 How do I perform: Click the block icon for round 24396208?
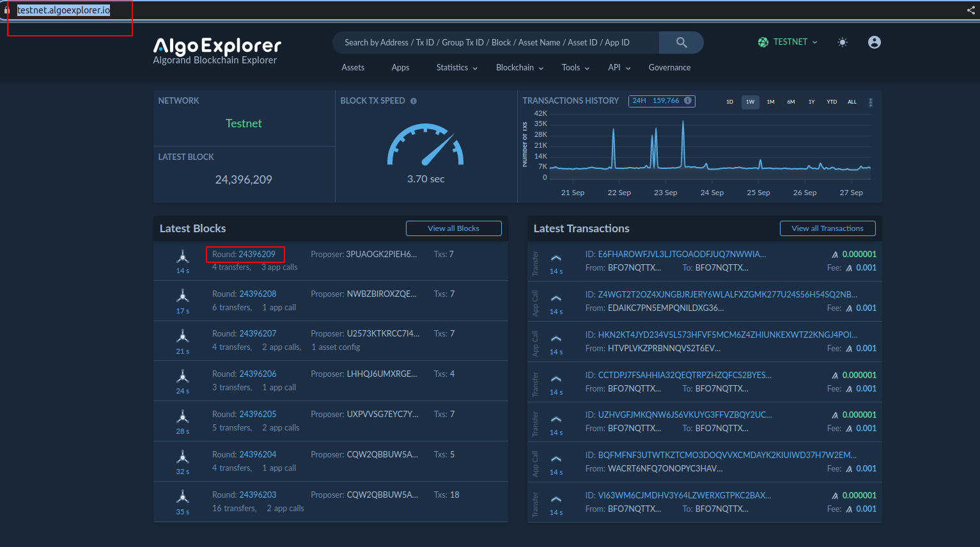pos(183,296)
